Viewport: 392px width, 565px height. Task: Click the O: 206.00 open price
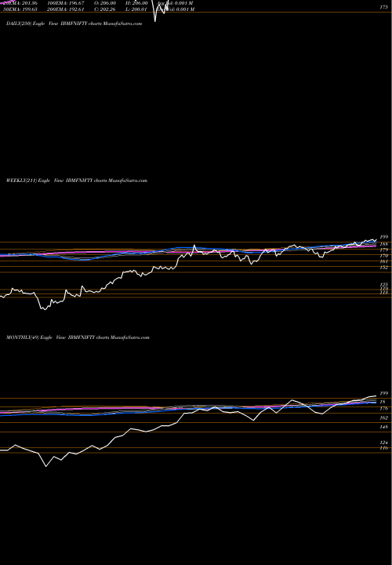tap(105, 2)
